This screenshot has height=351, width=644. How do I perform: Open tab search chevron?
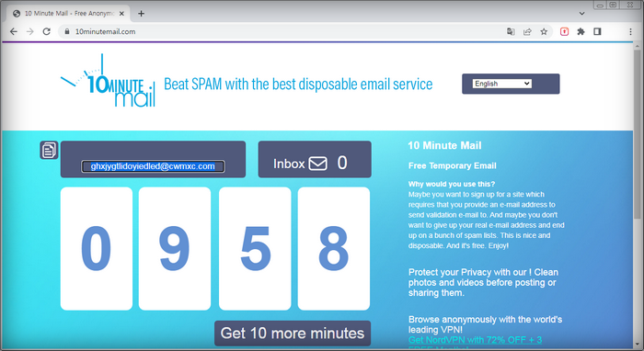pyautogui.click(x=581, y=14)
